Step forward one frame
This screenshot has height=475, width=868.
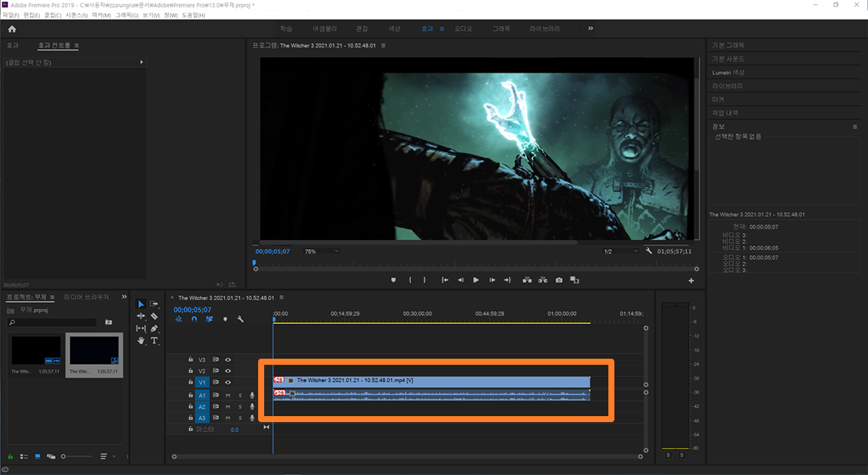(492, 280)
